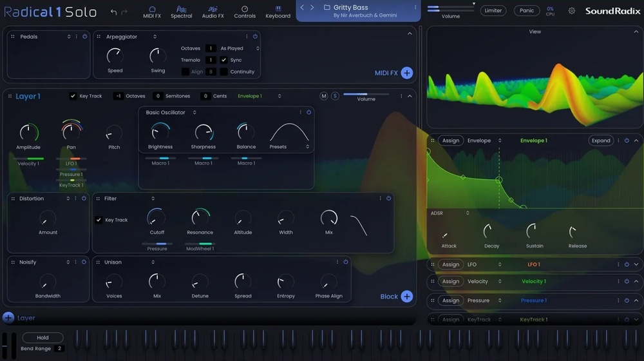Click Assign button for Pressure

pos(451,300)
